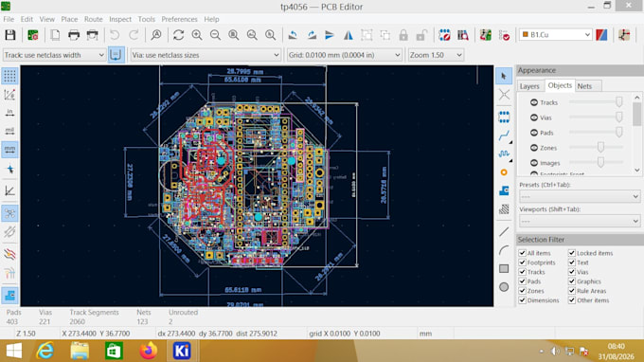
Task: Toggle visibility of Zones objects
Action: tap(534, 148)
